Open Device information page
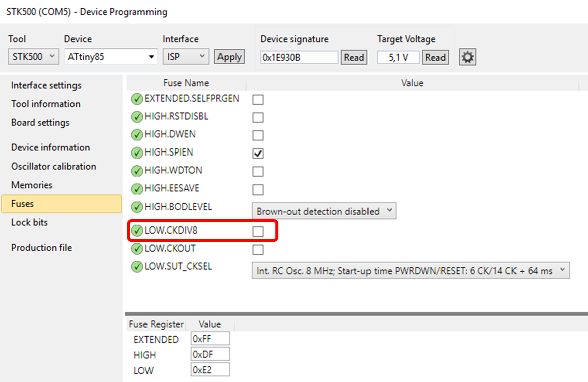The width and height of the screenshot is (588, 382). (50, 147)
